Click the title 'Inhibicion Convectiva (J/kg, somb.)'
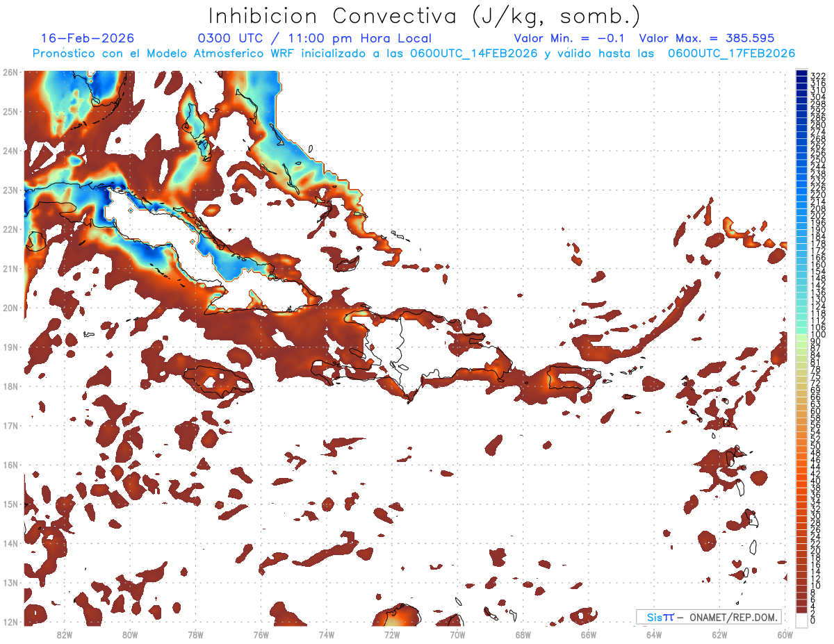Viewport: 834px width, 644px height. click(x=425, y=16)
